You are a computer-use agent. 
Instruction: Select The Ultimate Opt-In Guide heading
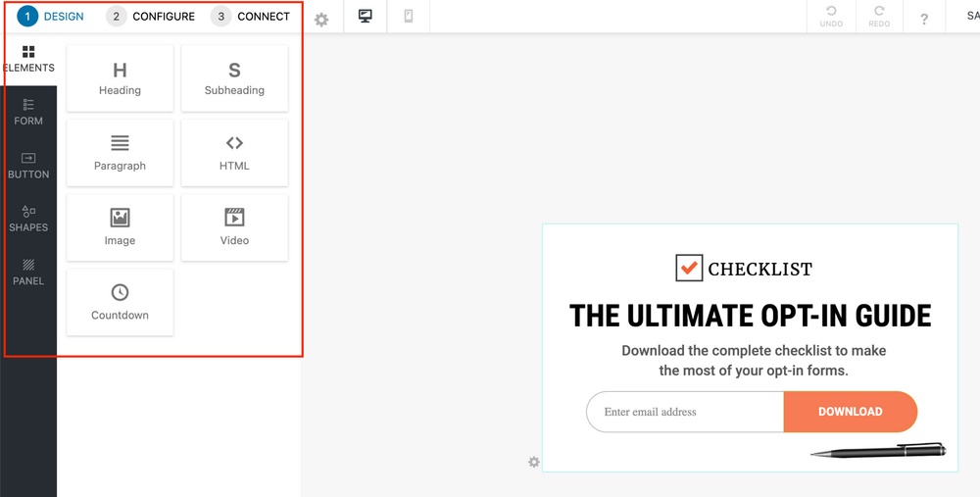pyautogui.click(x=750, y=316)
